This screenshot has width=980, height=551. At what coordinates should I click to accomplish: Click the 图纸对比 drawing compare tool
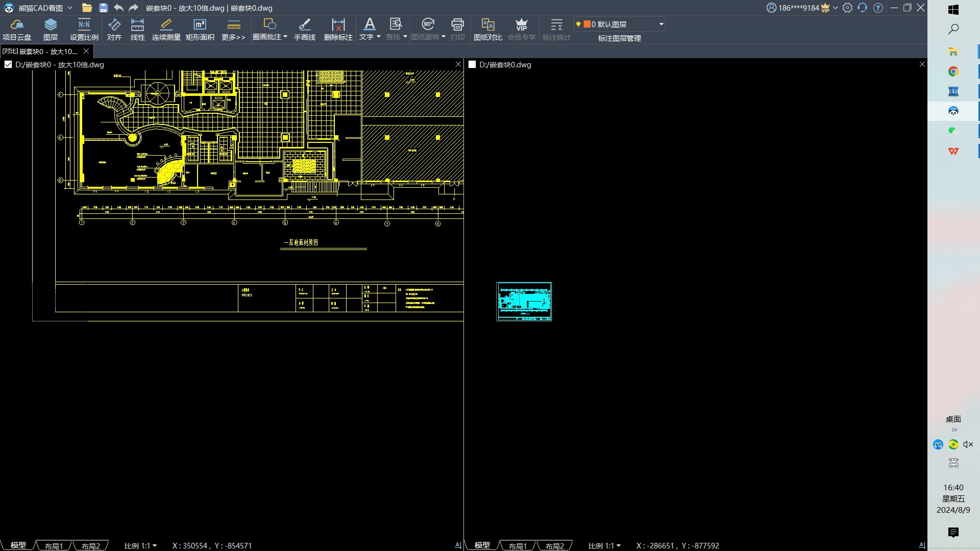488,30
